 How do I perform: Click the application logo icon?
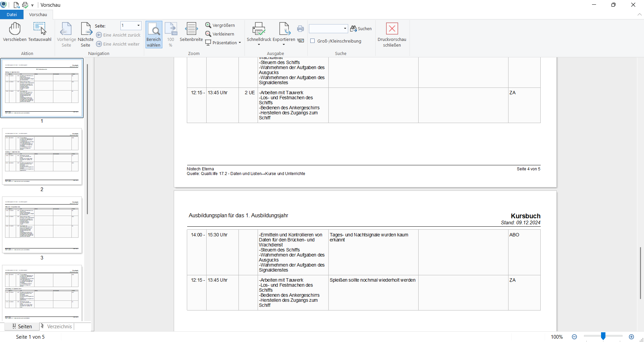tap(3, 5)
